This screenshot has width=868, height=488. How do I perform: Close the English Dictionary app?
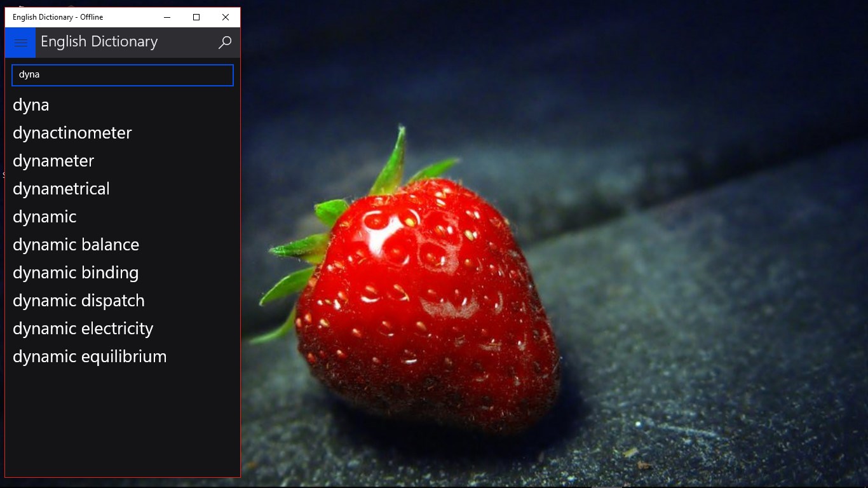click(x=225, y=17)
